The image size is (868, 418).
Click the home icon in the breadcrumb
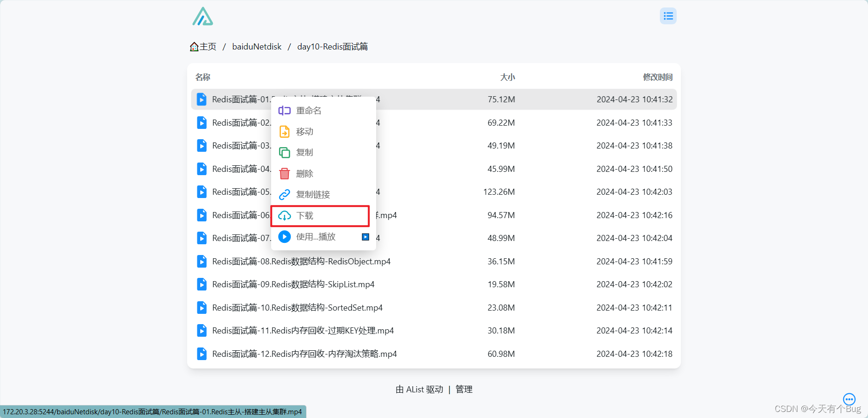pyautogui.click(x=194, y=47)
